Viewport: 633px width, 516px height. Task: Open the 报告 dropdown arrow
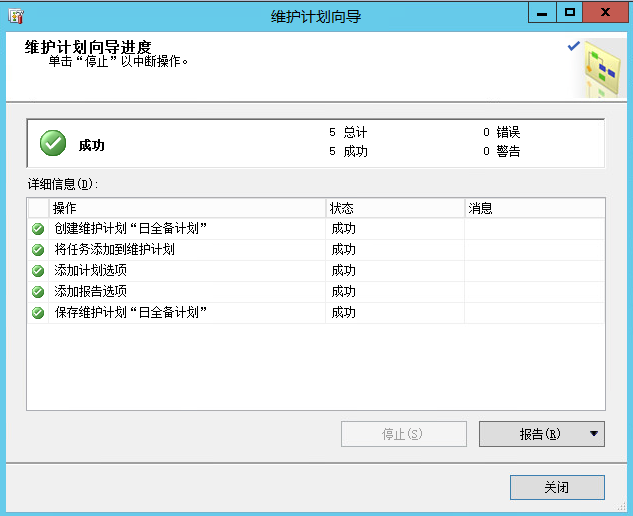click(594, 434)
